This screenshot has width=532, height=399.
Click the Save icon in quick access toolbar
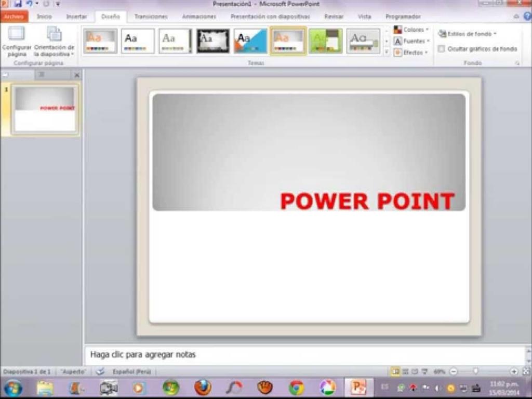pos(18,4)
